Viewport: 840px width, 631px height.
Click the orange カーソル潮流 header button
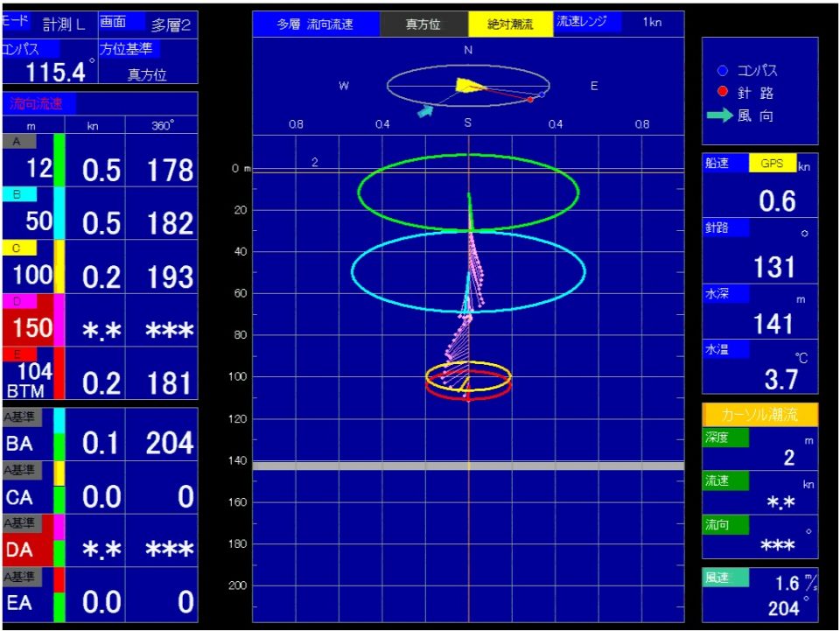[759, 415]
